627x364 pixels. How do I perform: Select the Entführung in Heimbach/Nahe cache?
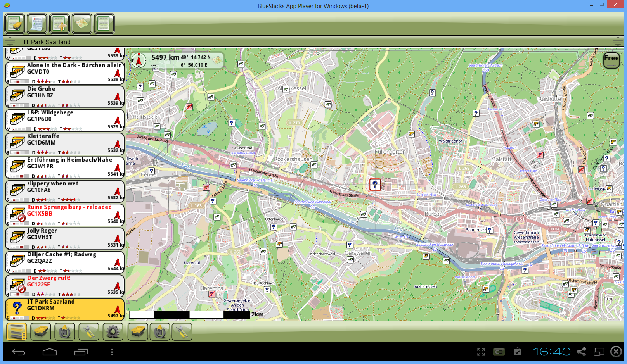point(65,167)
